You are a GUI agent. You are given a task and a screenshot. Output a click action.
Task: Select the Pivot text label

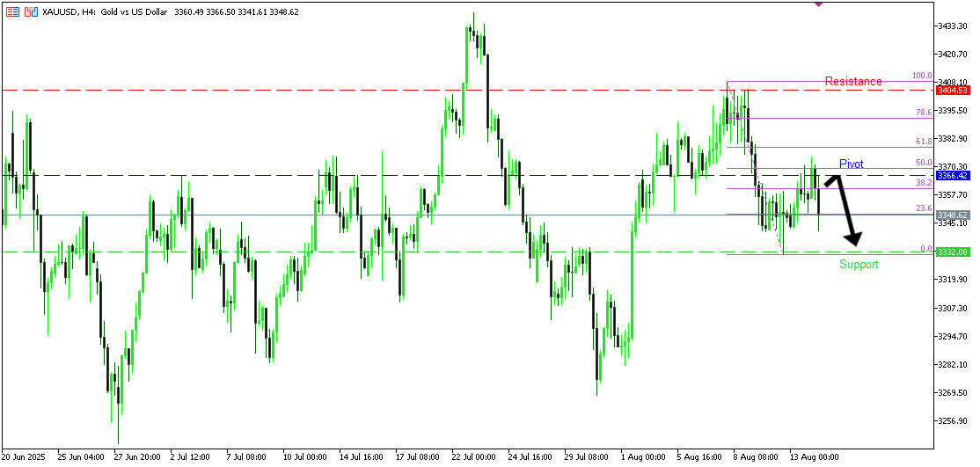click(851, 164)
